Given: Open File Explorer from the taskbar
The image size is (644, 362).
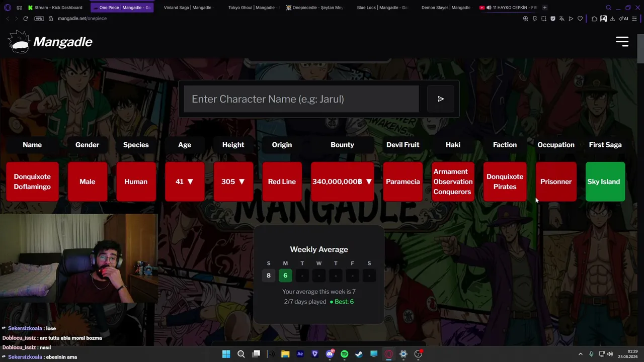Looking at the screenshot, I should point(285,354).
